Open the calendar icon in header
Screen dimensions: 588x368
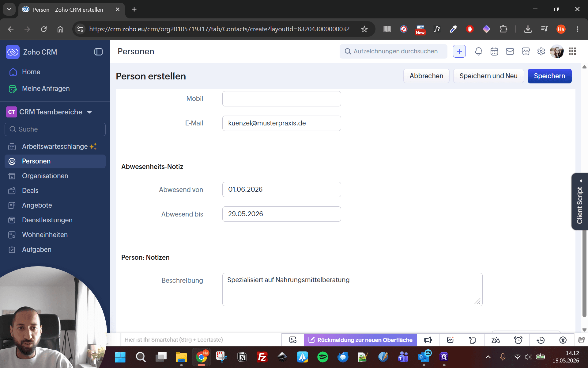pos(494,51)
